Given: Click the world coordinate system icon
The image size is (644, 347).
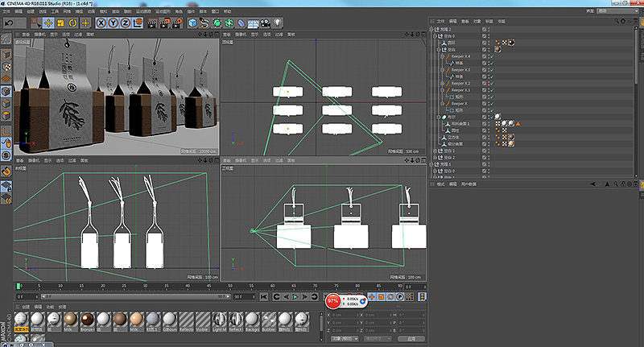Looking at the screenshot, I should tap(138, 23).
